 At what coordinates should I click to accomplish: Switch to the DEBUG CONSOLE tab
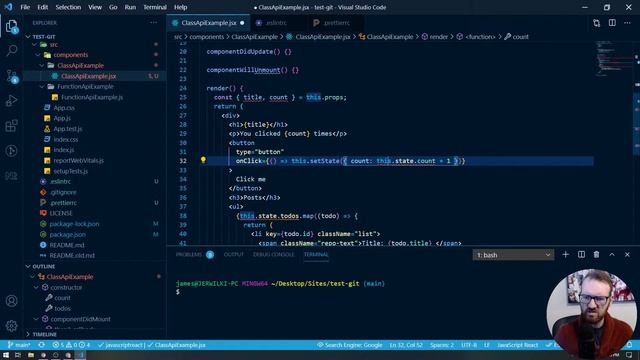273,255
